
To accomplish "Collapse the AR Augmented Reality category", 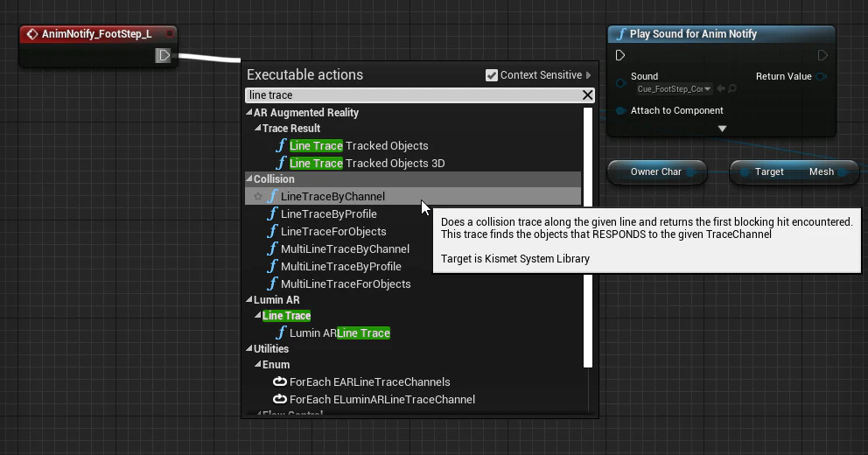I will click(249, 112).
